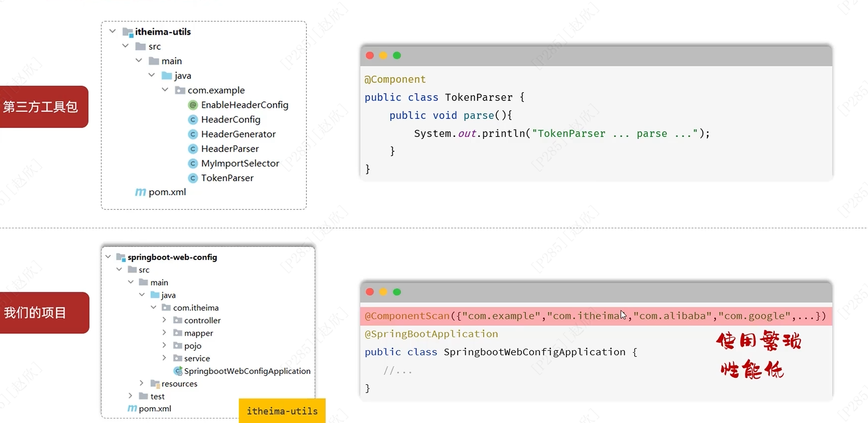The width and height of the screenshot is (868, 423).
Task: Click the resources folder icon
Action: (x=155, y=384)
